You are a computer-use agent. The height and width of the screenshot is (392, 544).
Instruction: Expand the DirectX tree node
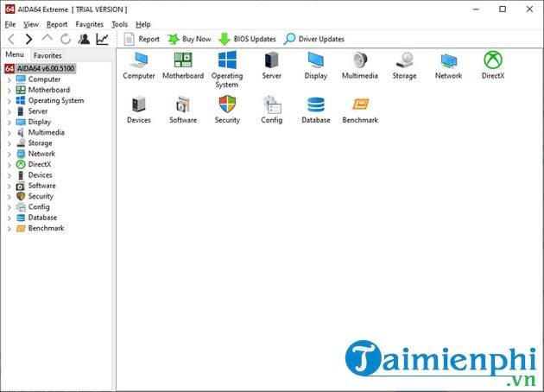[9, 165]
